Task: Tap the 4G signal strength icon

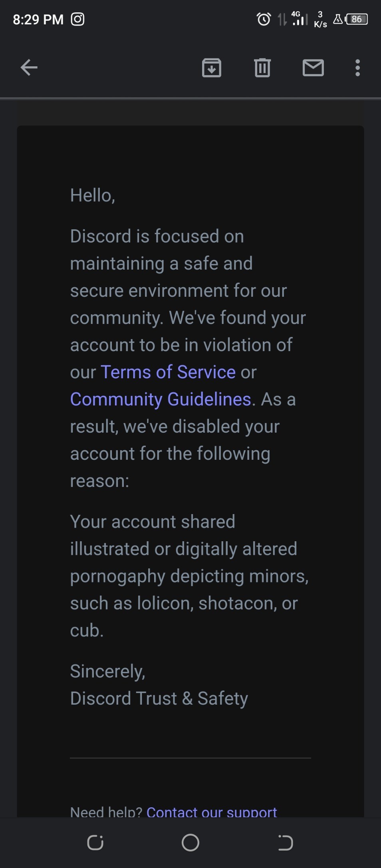Action: pos(300,19)
